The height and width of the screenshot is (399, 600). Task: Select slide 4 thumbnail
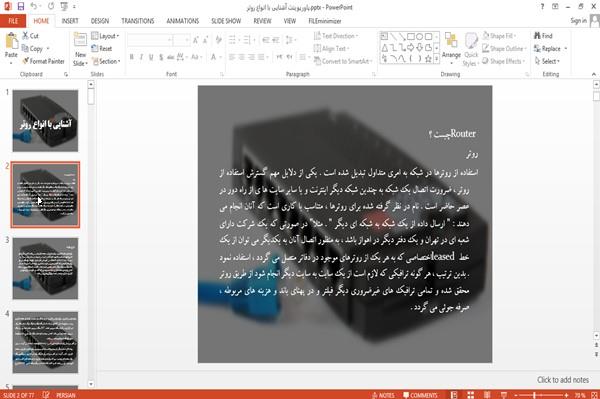tap(45, 342)
